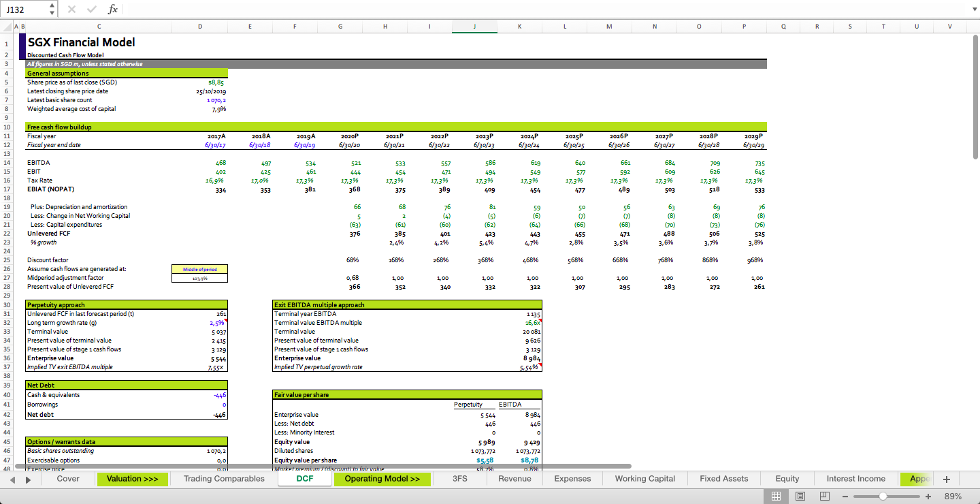Open the 3FS sheet tab
980x504 pixels.
click(460, 479)
